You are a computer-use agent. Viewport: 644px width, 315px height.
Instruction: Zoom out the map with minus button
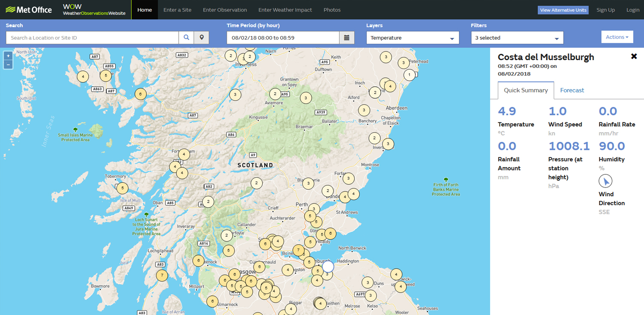pos(8,65)
